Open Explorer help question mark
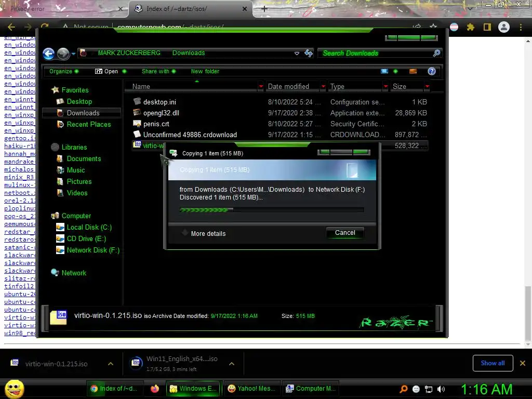 432,71
